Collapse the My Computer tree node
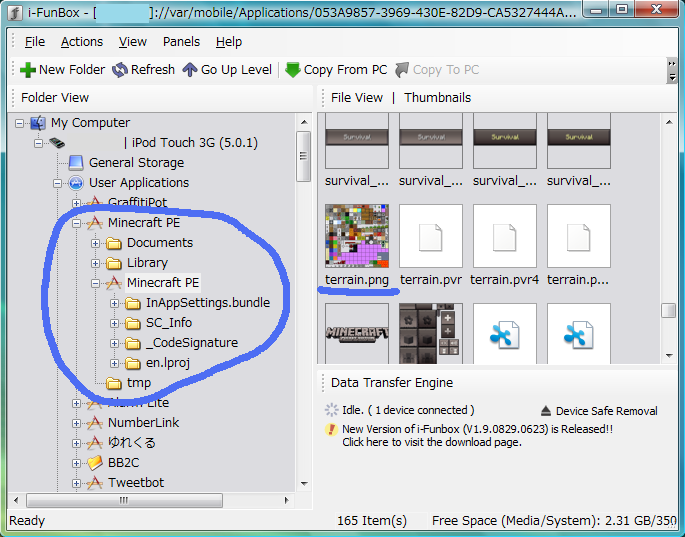The image size is (685, 537). (x=19, y=124)
